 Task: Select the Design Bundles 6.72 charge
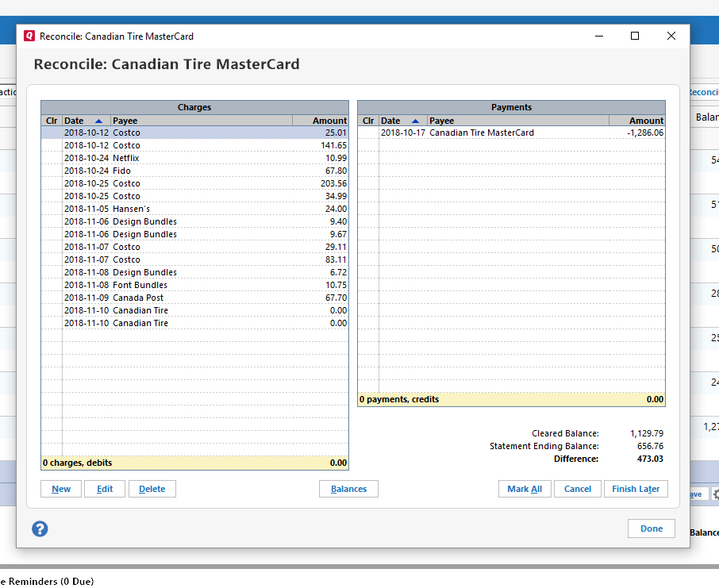pos(195,272)
